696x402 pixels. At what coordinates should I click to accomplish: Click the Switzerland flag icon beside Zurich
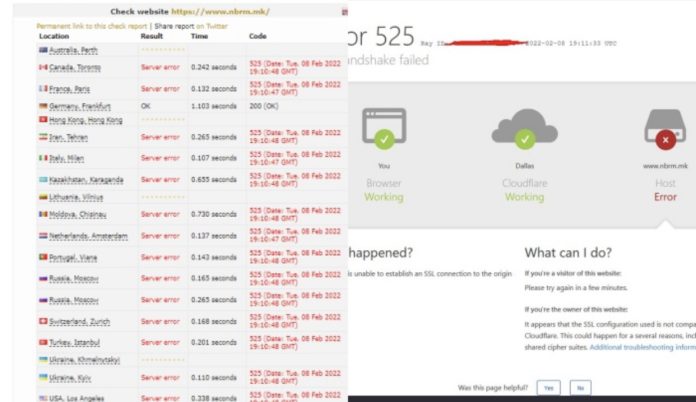pyautogui.click(x=42, y=321)
